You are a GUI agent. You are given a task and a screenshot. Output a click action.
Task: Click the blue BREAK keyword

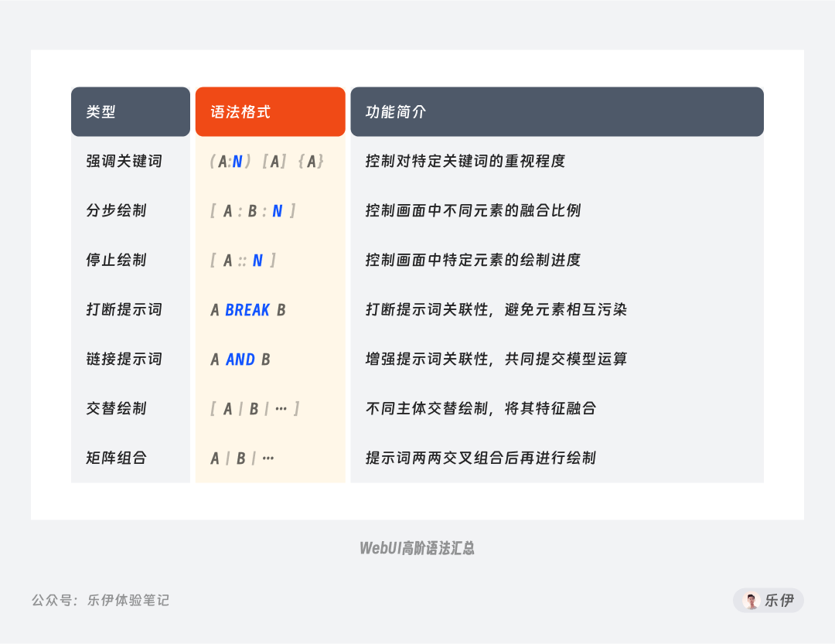click(247, 310)
